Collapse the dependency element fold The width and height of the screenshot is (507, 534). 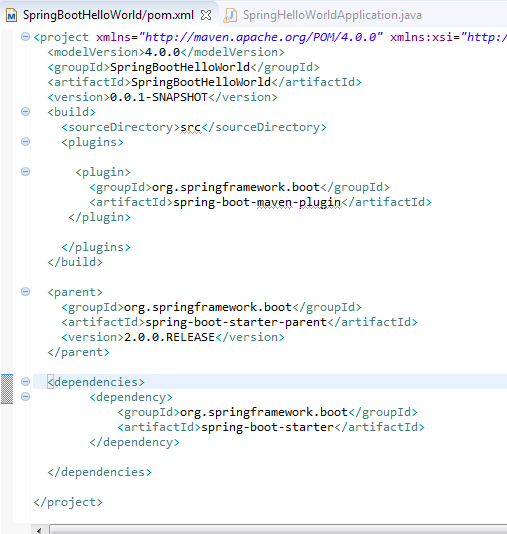click(26, 396)
